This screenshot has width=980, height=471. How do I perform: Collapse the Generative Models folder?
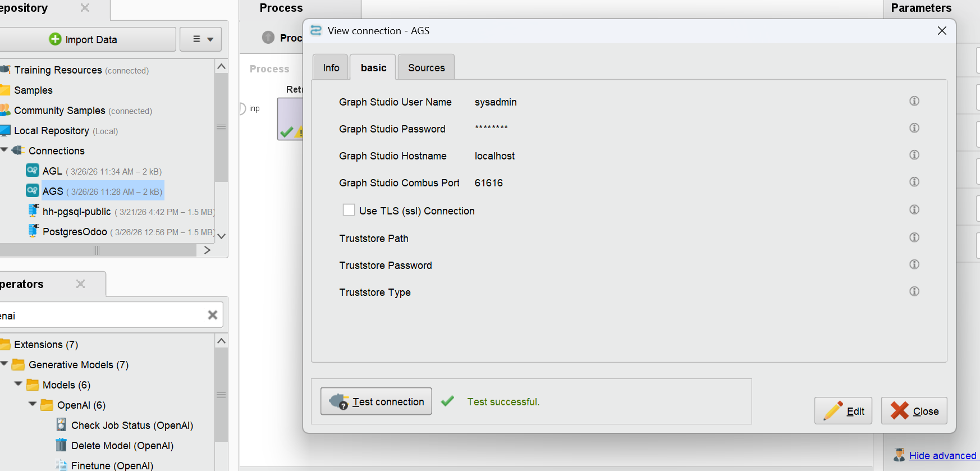(4, 364)
